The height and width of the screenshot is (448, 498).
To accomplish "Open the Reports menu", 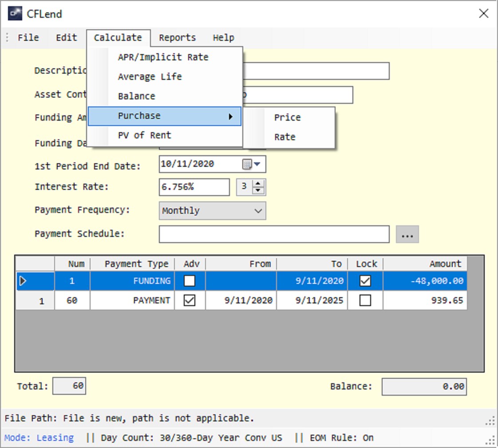I will pyautogui.click(x=177, y=37).
